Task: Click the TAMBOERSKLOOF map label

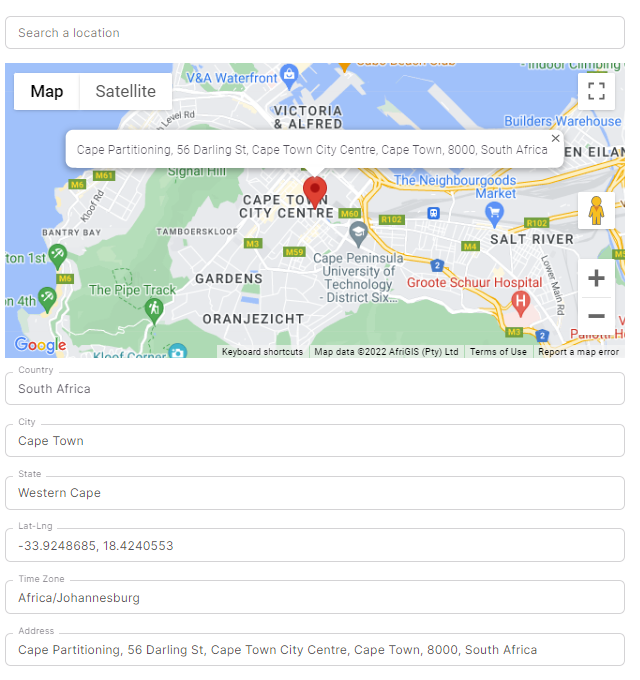Action: tap(197, 232)
